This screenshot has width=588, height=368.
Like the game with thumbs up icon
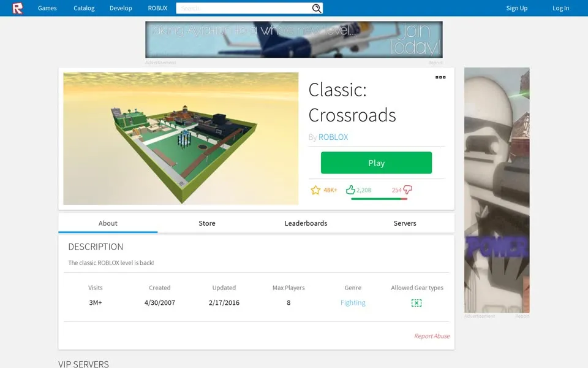point(350,190)
